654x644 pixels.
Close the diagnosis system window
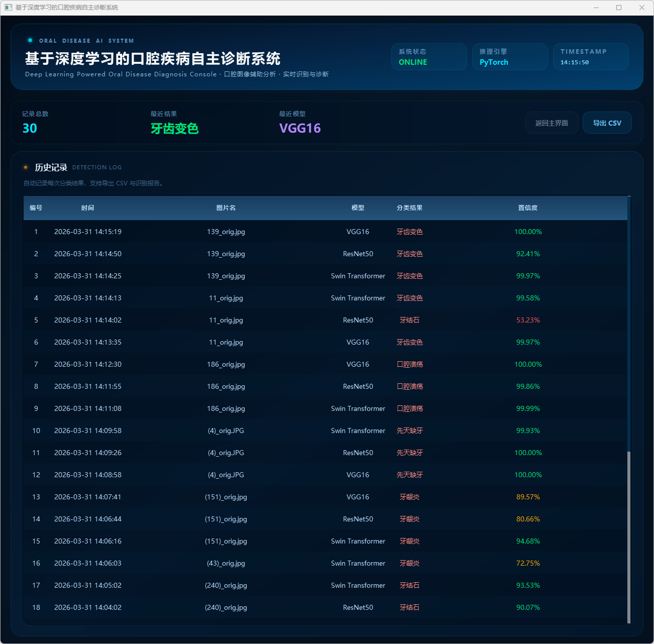[641, 8]
